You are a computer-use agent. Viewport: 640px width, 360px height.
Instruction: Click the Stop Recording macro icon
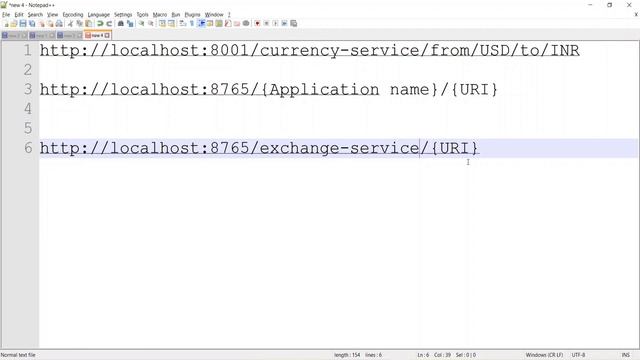tap(266, 24)
